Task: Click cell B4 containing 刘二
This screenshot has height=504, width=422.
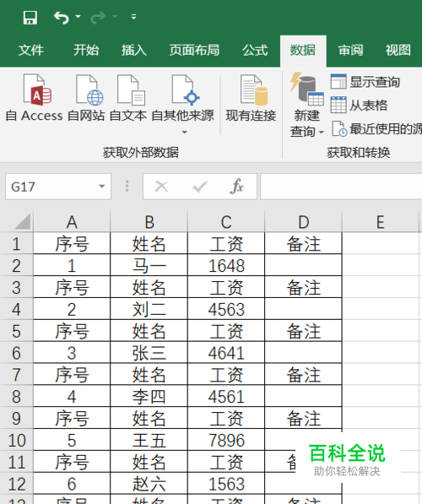Action: click(x=149, y=309)
